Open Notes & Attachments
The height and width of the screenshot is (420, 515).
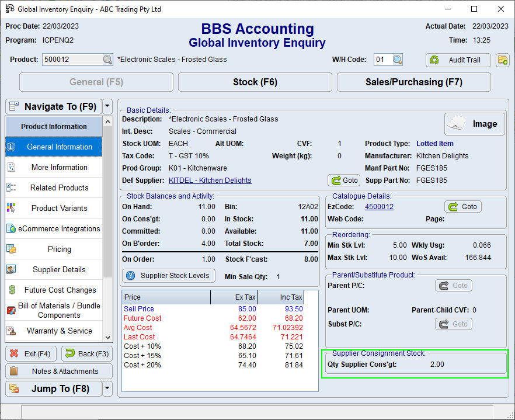tap(60, 371)
